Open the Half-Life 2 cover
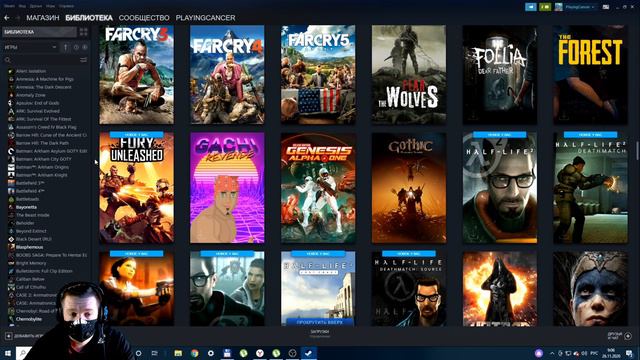The width and height of the screenshot is (640, 360). point(500,188)
